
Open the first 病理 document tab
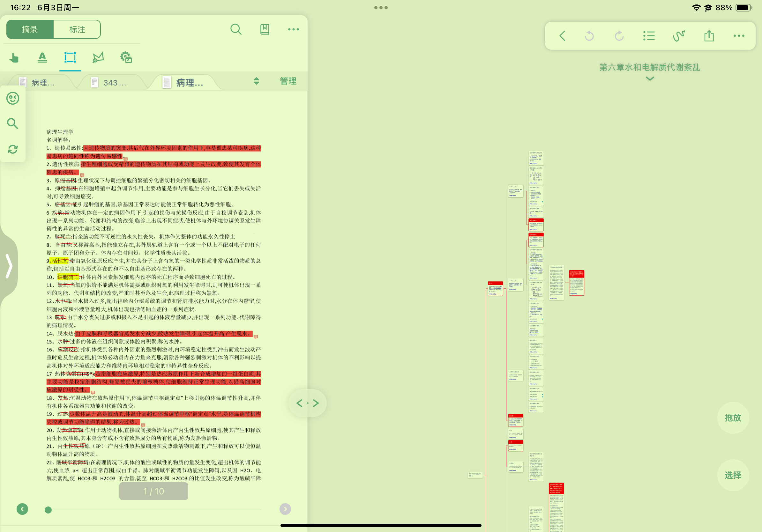pyautogui.click(x=38, y=83)
